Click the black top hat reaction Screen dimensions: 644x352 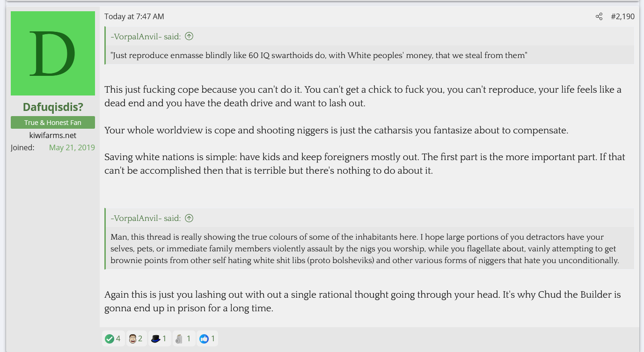point(156,338)
